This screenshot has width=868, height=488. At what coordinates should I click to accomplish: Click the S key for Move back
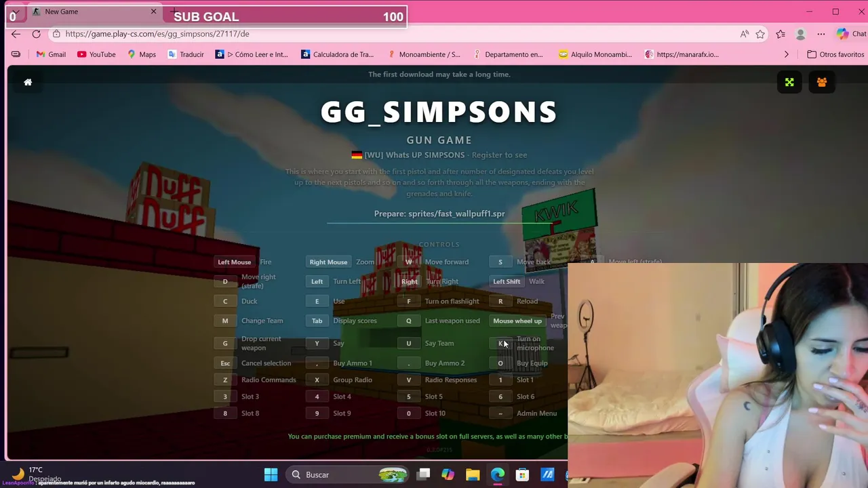(x=500, y=262)
